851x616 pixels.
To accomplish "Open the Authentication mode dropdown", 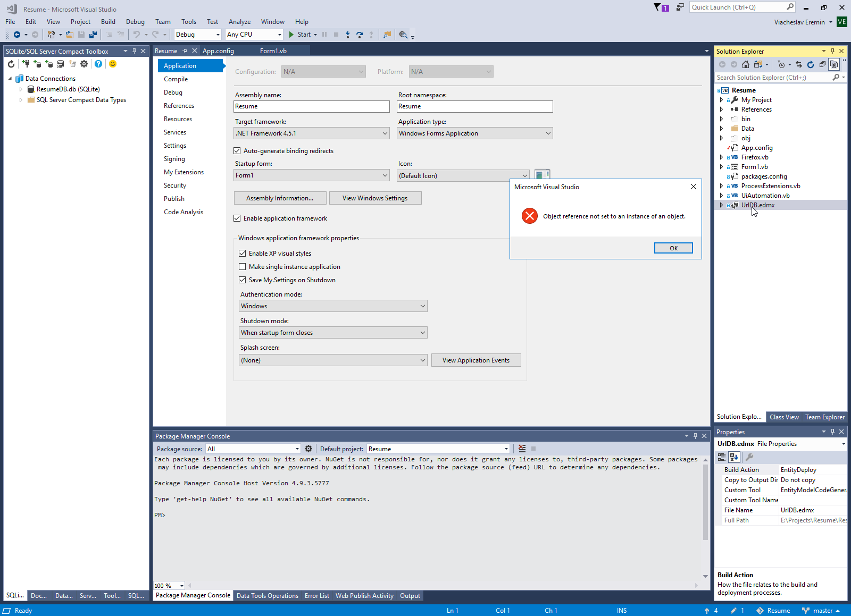I will [333, 306].
